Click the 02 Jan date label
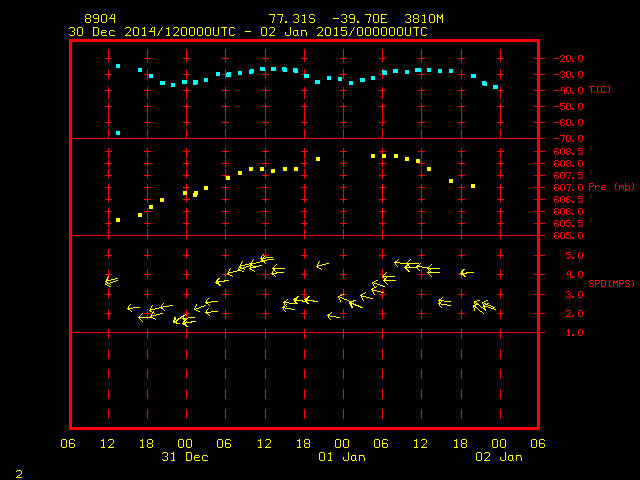640x480 pixels. tap(499, 457)
